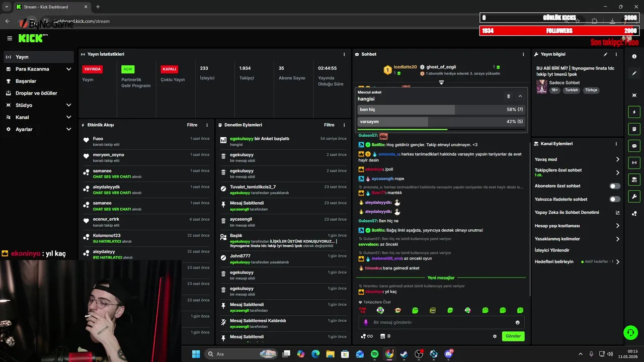Screen dimensions: 644x362
Task: Click the Gönder send button
Action: (513, 336)
